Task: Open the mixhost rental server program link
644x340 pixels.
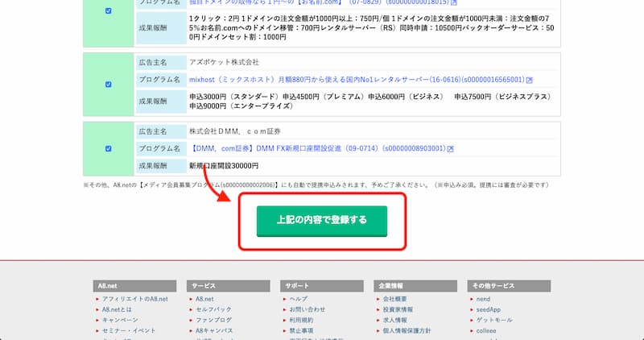Action: (x=357, y=79)
